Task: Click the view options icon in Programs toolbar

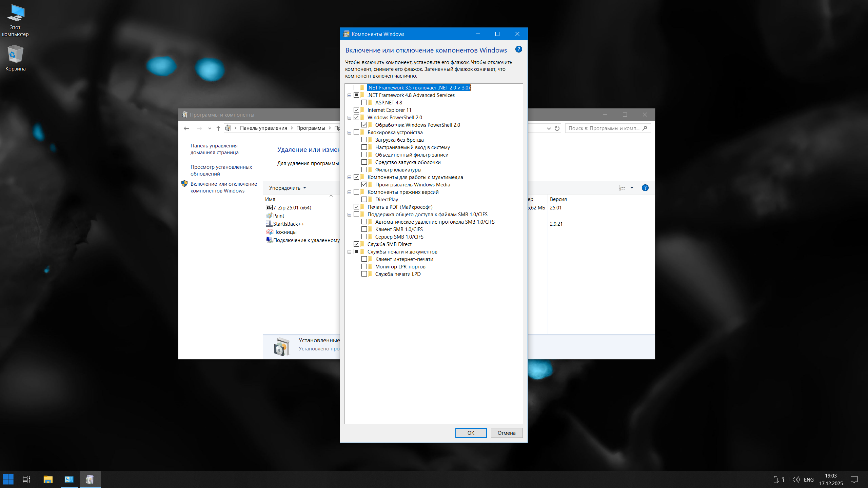Action: [622, 188]
